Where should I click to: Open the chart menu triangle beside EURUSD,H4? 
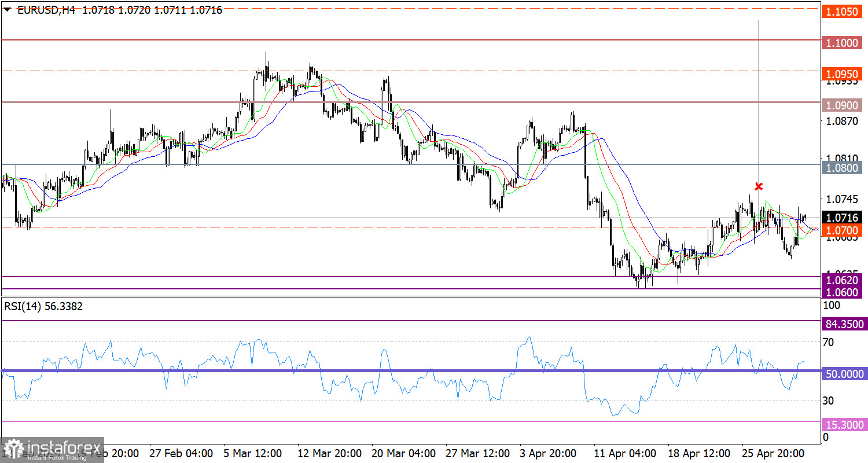pos(8,10)
